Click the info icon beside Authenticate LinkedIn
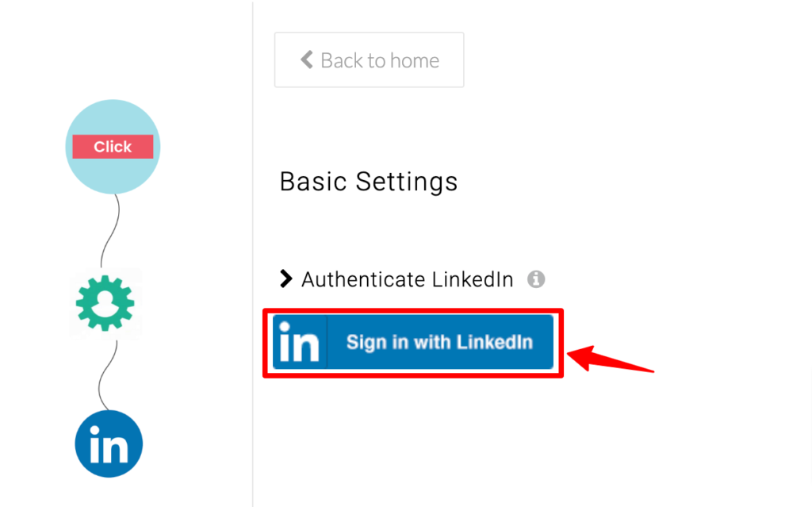Viewport: 812px width, 507px height. (536, 279)
